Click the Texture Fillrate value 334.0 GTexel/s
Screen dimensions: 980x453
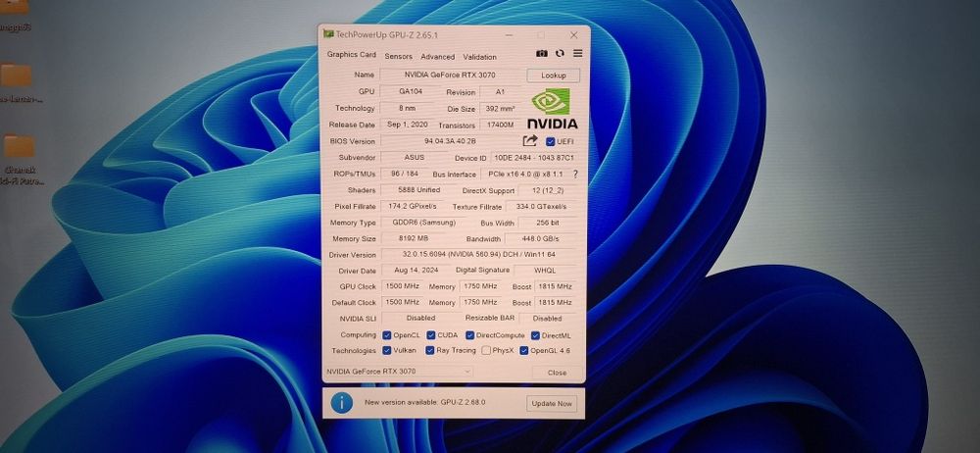click(x=541, y=207)
